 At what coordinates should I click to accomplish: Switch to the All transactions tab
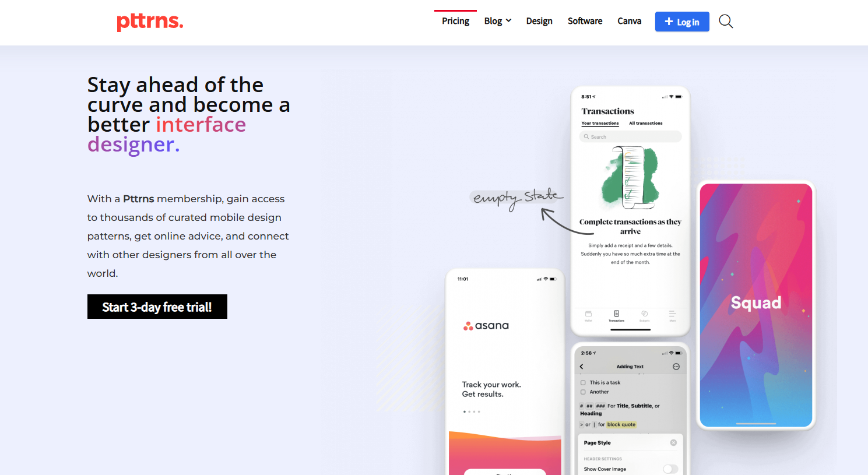tap(645, 124)
